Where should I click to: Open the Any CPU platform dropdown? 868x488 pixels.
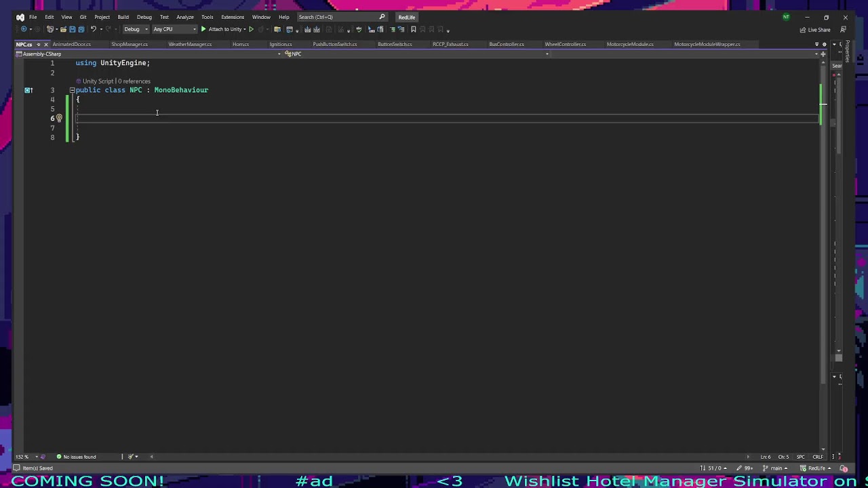174,29
